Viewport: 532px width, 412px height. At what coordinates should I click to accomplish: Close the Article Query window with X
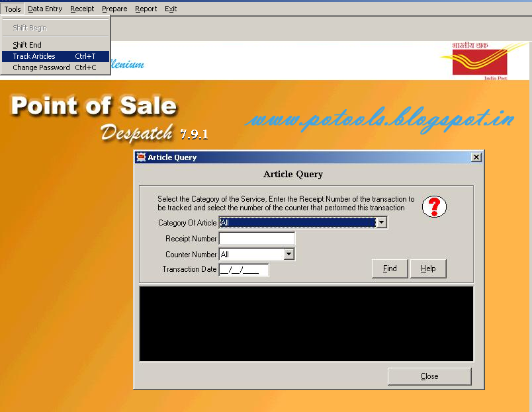click(476, 157)
